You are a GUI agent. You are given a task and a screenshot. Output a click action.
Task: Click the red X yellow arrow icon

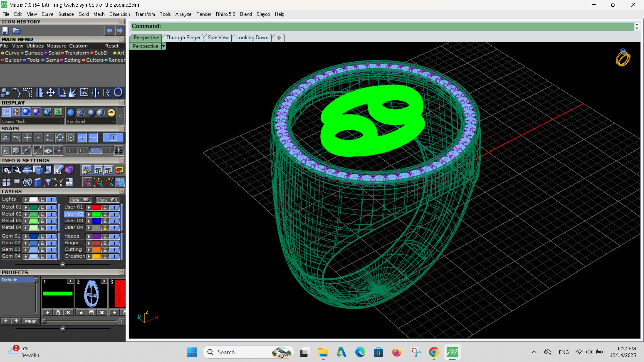[119, 170]
